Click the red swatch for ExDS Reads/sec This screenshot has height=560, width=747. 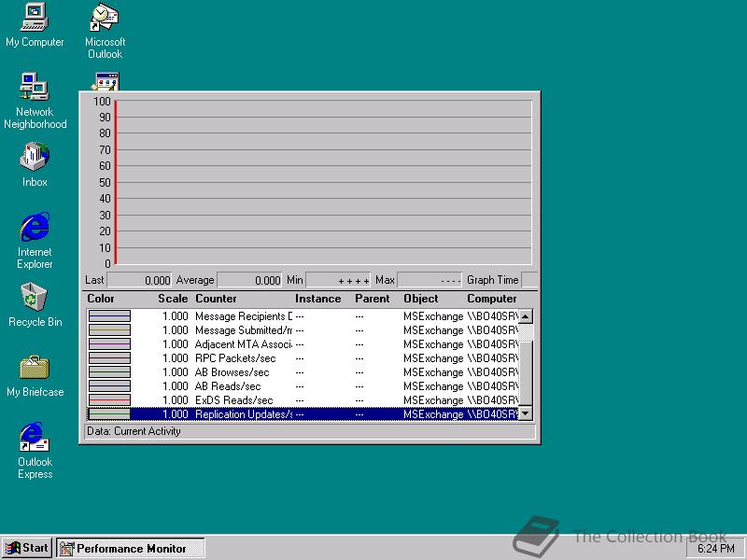(109, 400)
